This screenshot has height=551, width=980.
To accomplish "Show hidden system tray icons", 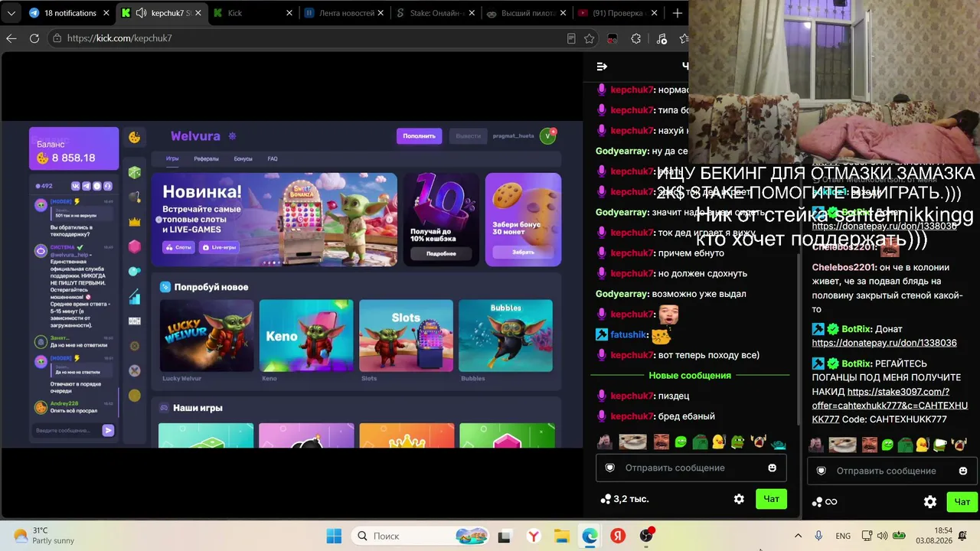I will click(798, 536).
